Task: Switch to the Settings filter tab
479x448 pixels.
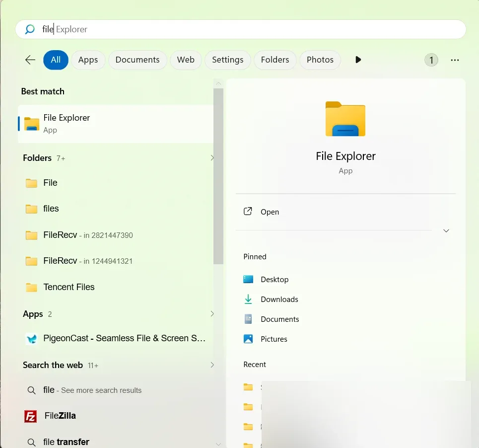Action: 227,60
